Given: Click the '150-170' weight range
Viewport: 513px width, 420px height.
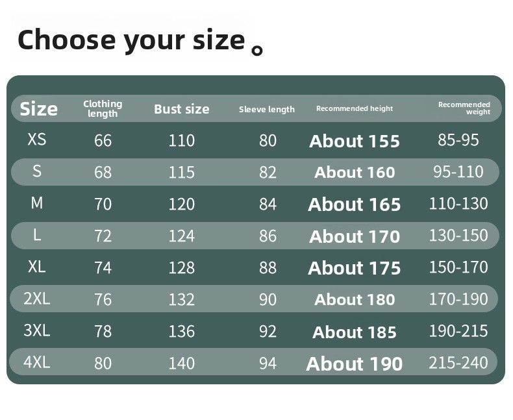Looking at the screenshot, I should click(x=458, y=267).
